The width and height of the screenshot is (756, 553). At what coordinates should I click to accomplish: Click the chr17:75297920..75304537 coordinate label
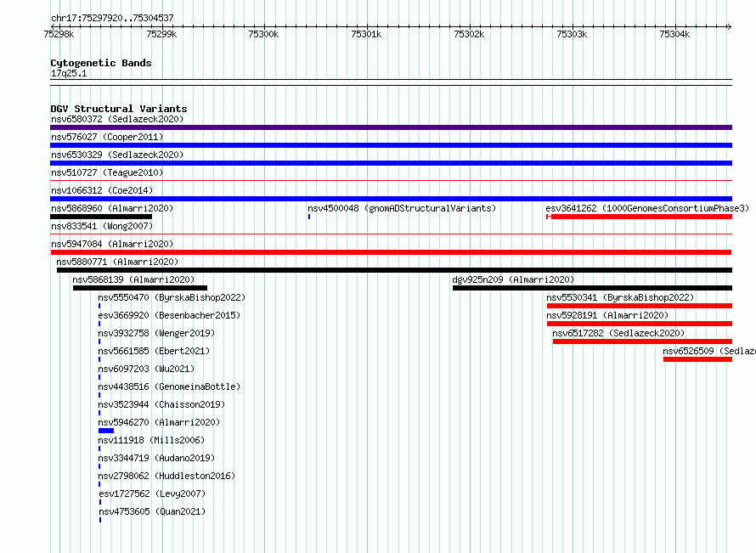pyautogui.click(x=112, y=18)
